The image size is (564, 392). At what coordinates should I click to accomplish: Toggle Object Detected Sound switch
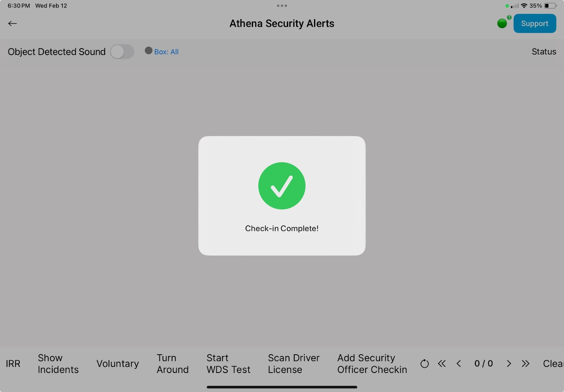tap(122, 52)
